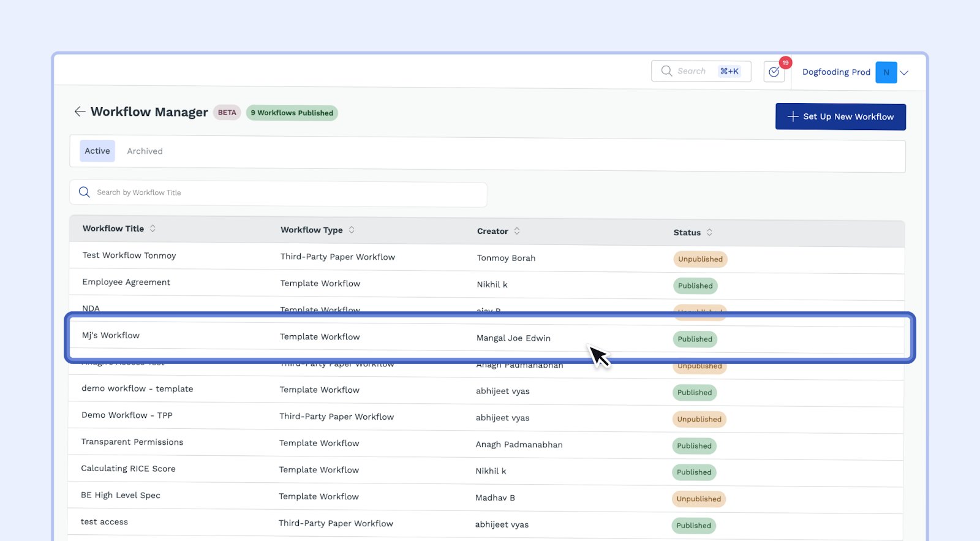The height and width of the screenshot is (541, 980).
Task: Click Set Up New Workflow button
Action: pos(840,116)
